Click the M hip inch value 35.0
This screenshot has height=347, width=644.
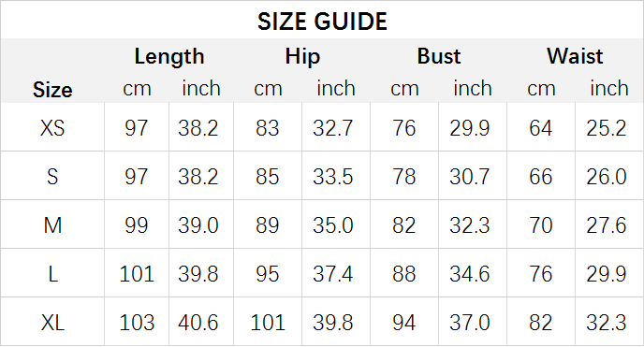(333, 225)
